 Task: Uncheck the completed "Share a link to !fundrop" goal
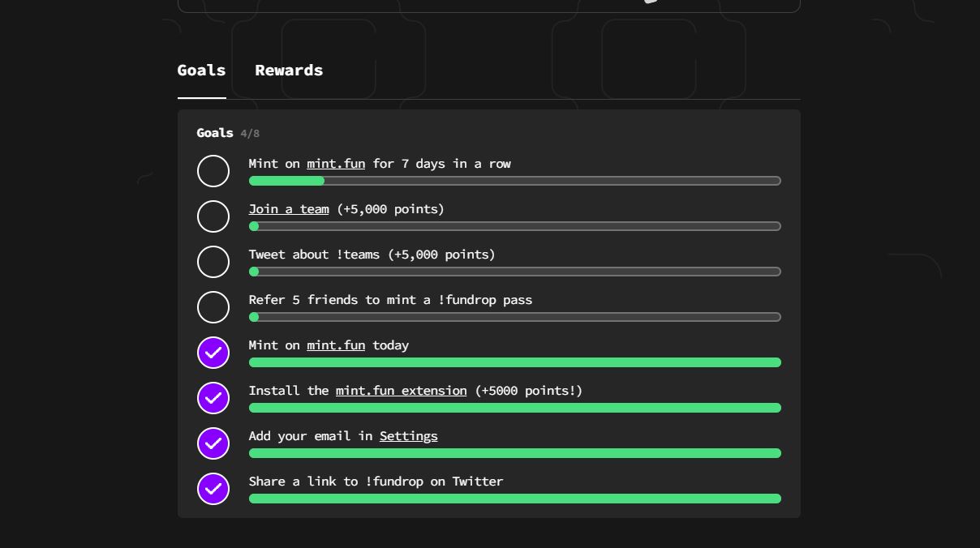coord(213,489)
